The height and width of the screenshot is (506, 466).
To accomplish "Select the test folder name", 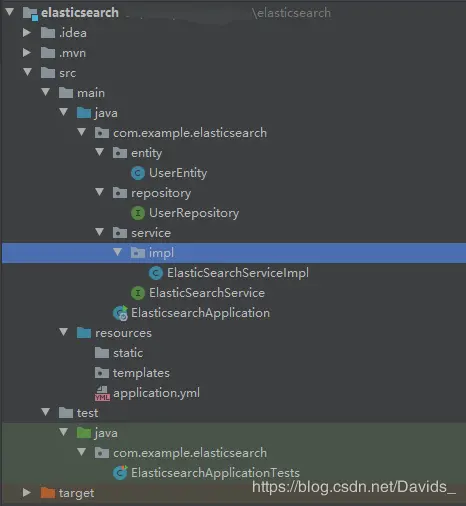I will [x=88, y=413].
